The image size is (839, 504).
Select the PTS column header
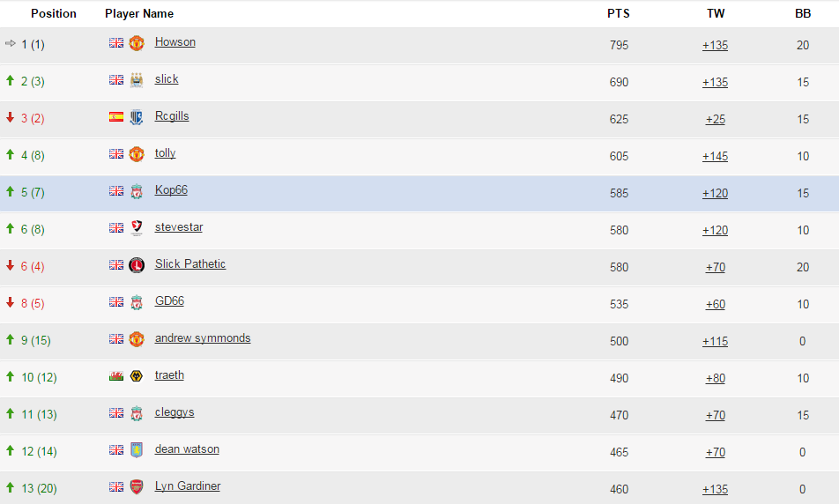click(619, 13)
